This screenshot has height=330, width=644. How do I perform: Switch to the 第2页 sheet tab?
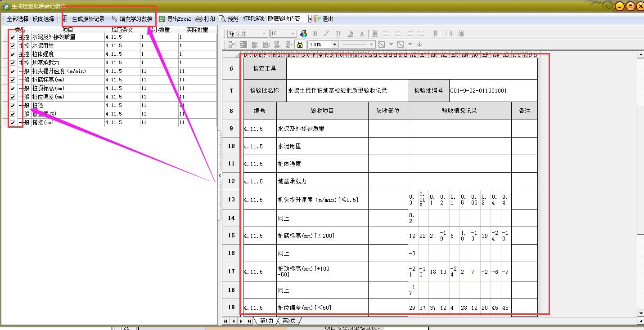tap(289, 321)
